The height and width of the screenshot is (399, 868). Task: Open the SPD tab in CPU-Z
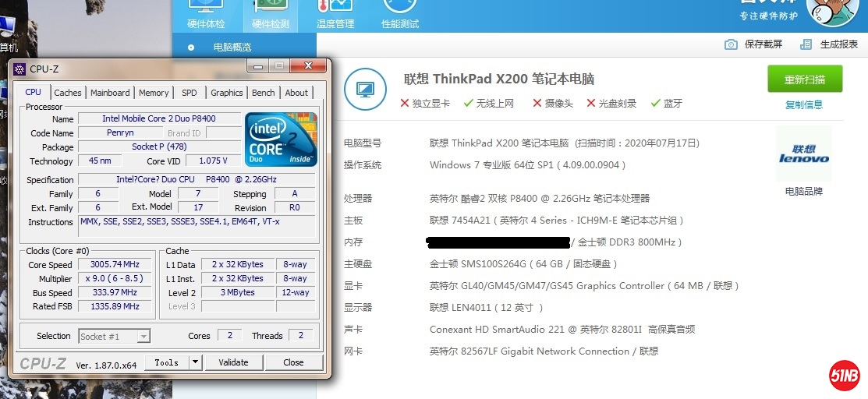190,93
